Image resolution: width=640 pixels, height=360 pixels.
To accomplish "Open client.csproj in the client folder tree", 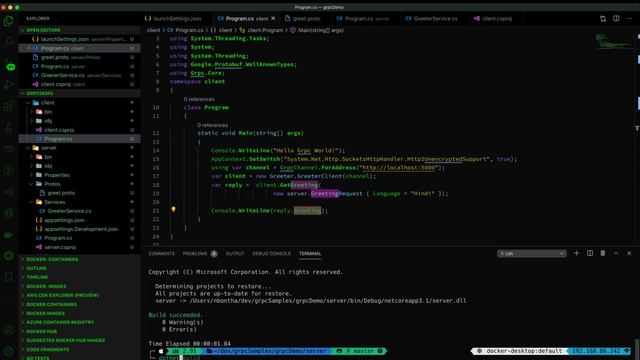I will point(80,130).
